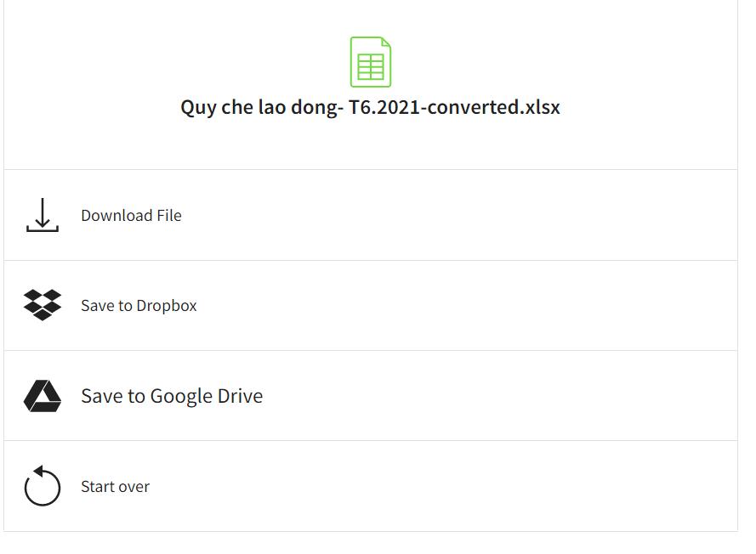Viewport: 756px width, 554px height.
Task: Click the Dropbox logo icon
Action: click(x=43, y=305)
